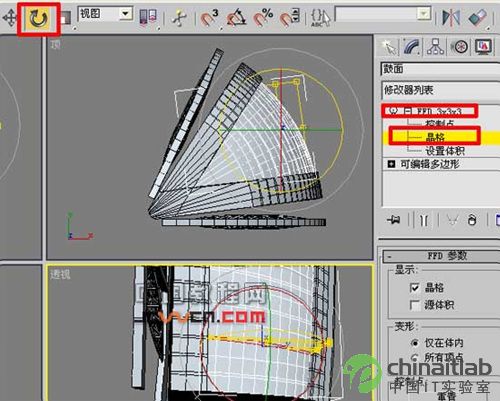
Task: Click the Make Unique icon
Action: click(x=451, y=220)
